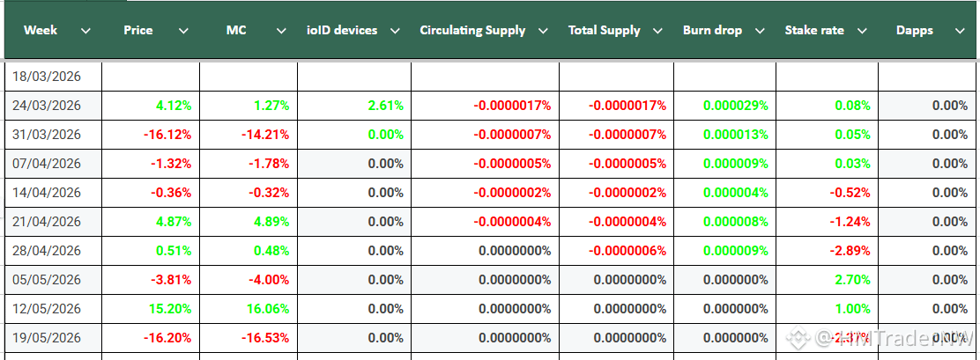Image resolution: width=980 pixels, height=360 pixels.
Task: Click the -14.21% MC cell
Action: click(x=249, y=135)
